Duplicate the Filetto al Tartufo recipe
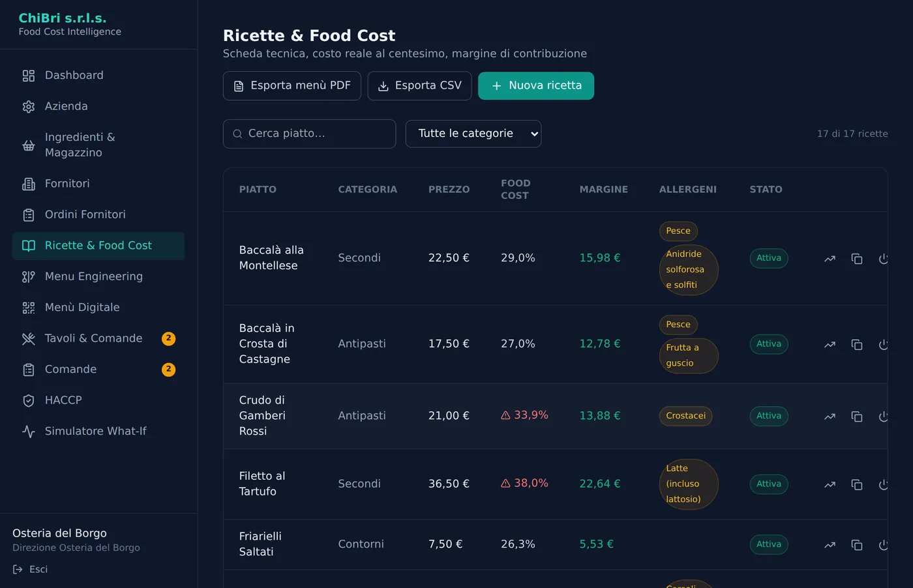 point(857,485)
